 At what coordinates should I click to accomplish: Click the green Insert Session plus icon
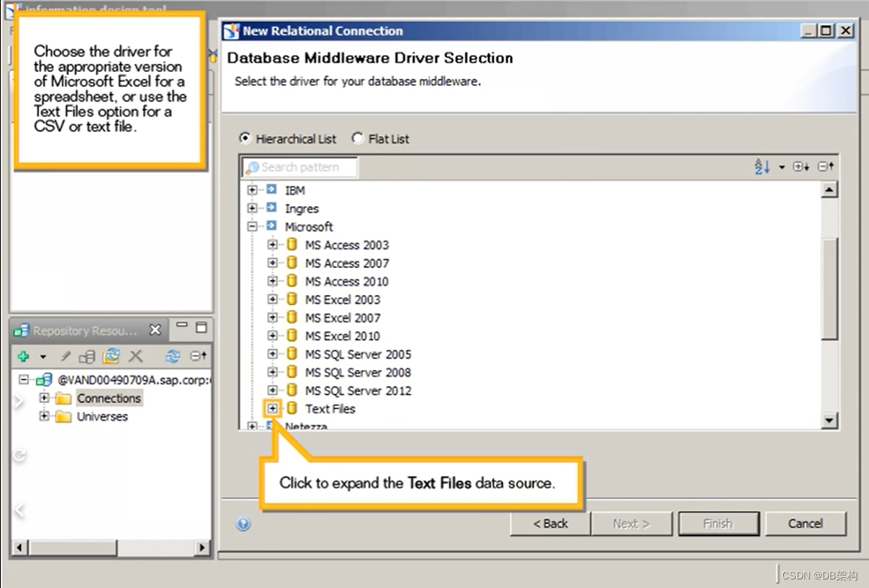pos(23,356)
